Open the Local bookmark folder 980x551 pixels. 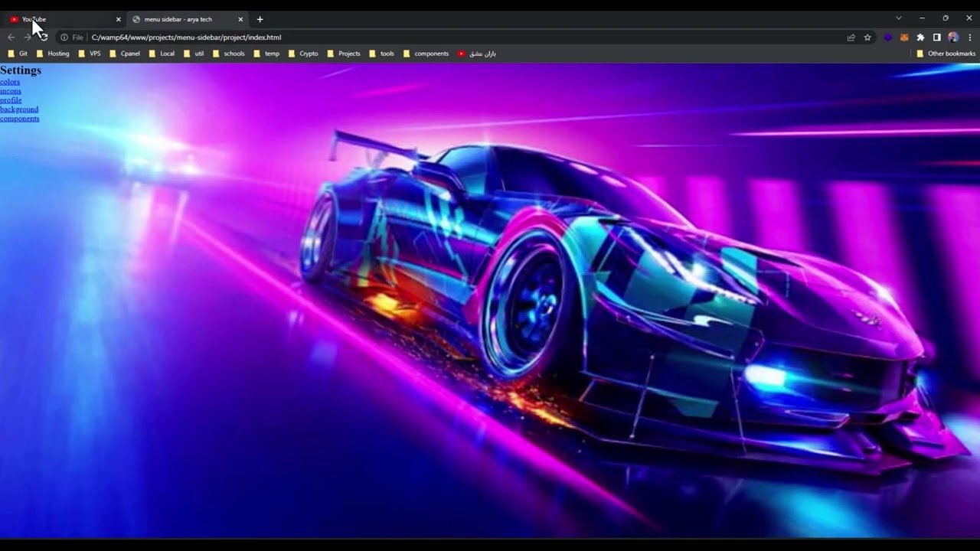162,54
